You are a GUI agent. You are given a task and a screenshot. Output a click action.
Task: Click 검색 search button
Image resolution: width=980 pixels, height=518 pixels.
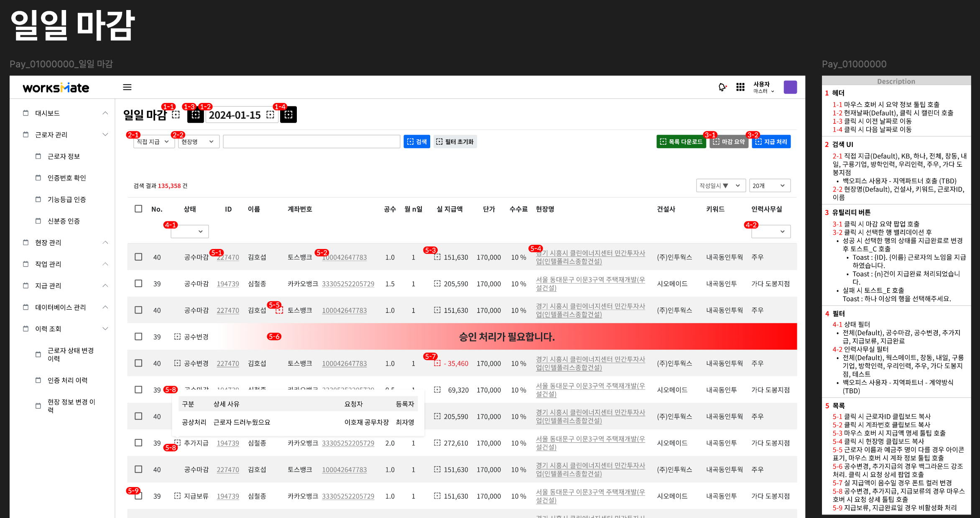417,142
